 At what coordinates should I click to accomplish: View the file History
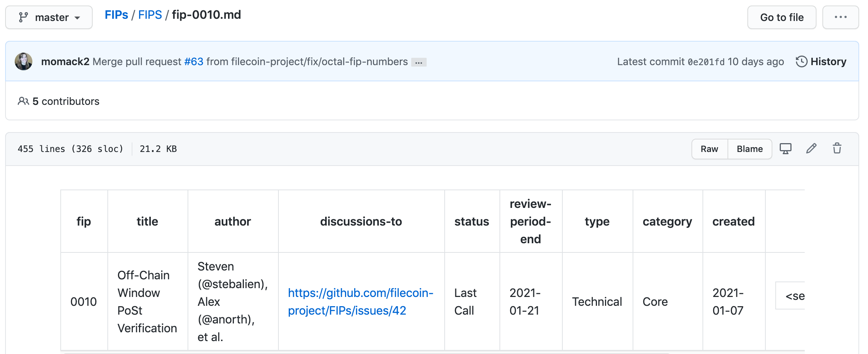(x=828, y=61)
